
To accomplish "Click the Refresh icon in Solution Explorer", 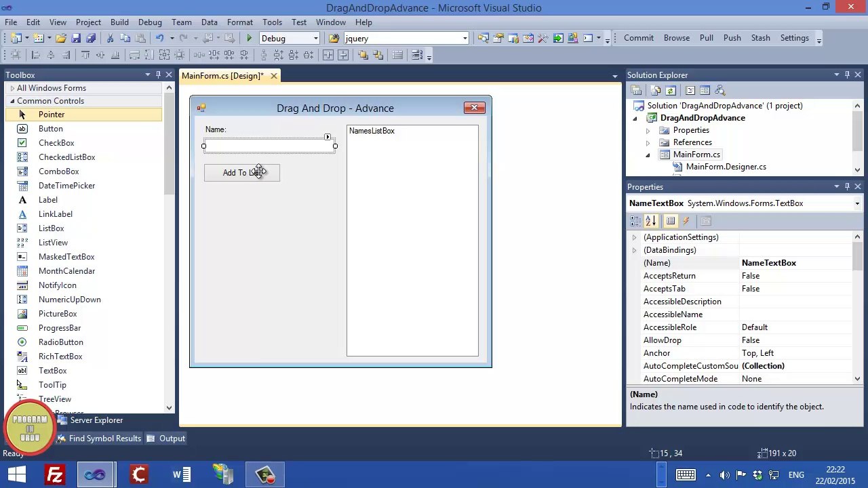I will [x=670, y=90].
